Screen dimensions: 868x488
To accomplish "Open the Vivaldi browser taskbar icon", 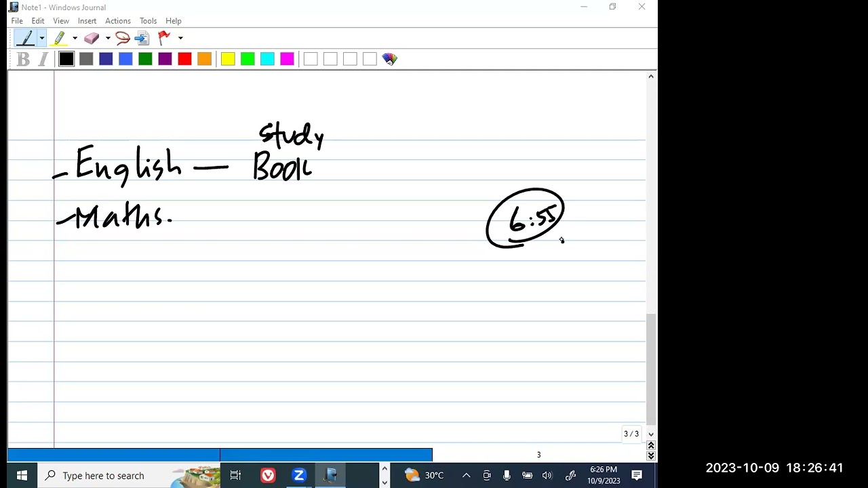I will coord(268,476).
